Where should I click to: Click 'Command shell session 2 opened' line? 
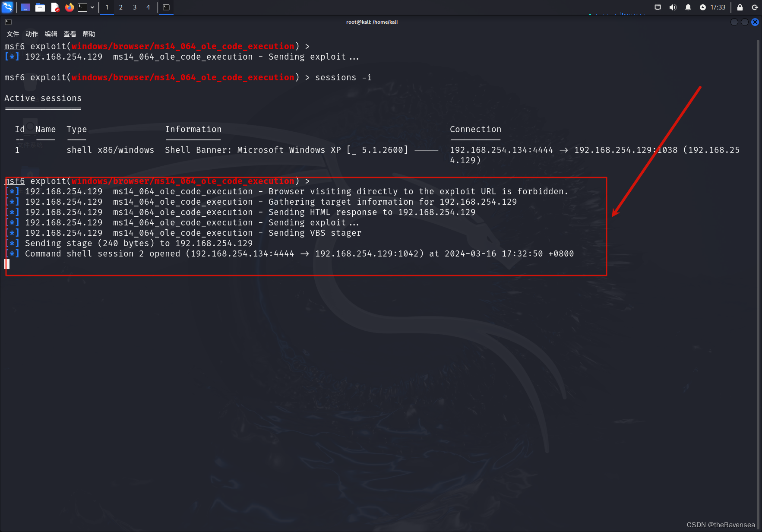pos(289,253)
